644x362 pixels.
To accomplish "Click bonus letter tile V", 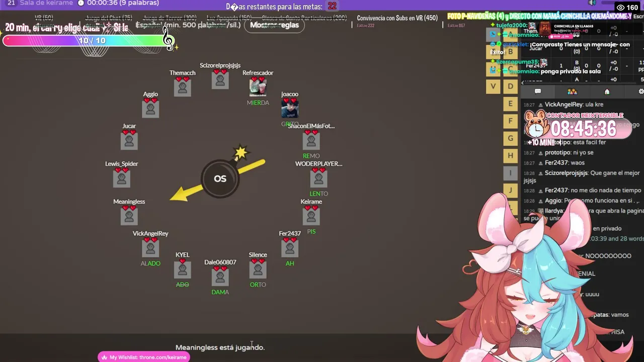I will click(x=493, y=86).
